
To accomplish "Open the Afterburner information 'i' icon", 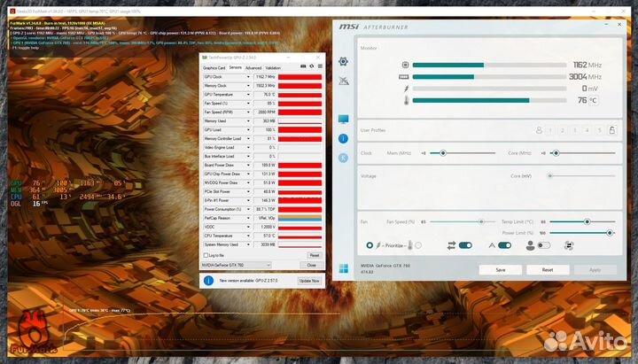I will 343,139.
